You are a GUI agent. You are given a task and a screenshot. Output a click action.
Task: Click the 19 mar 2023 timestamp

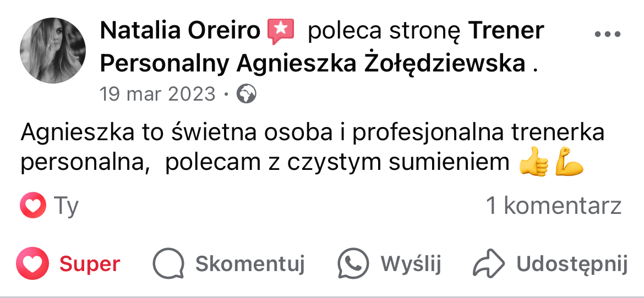[157, 94]
